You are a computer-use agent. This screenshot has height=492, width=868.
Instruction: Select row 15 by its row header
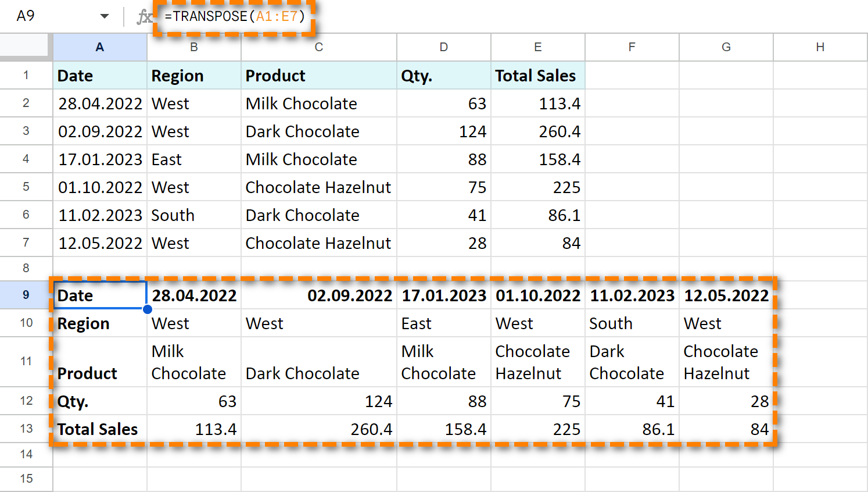[x=25, y=479]
